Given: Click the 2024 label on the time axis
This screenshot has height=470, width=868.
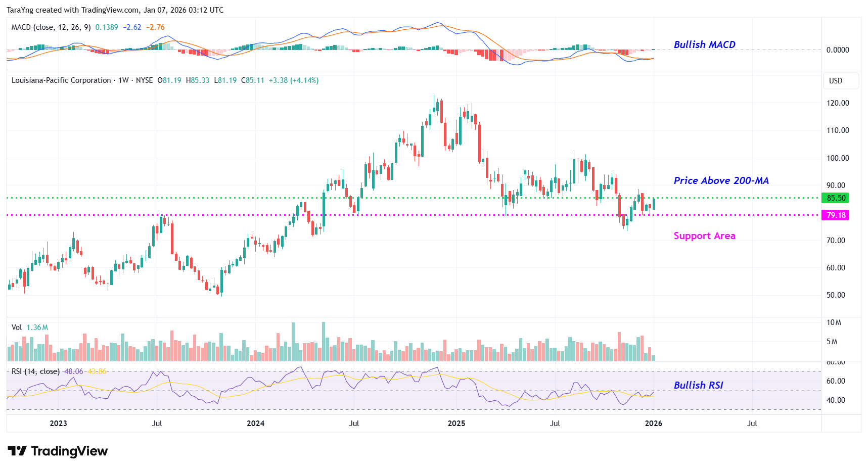Looking at the screenshot, I should pyautogui.click(x=255, y=424).
